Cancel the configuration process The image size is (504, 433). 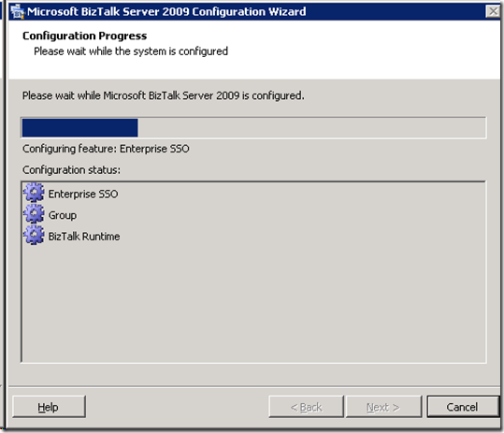pyautogui.click(x=462, y=407)
